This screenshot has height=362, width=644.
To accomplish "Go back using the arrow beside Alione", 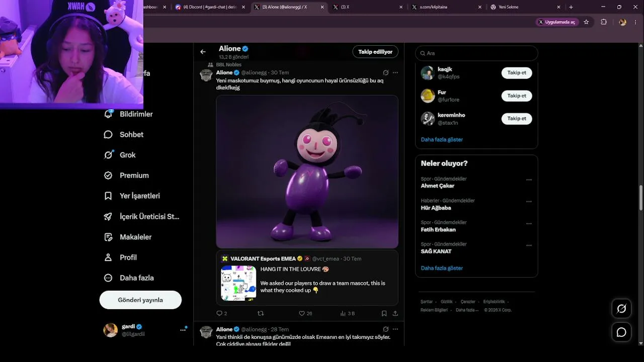I will pyautogui.click(x=203, y=52).
